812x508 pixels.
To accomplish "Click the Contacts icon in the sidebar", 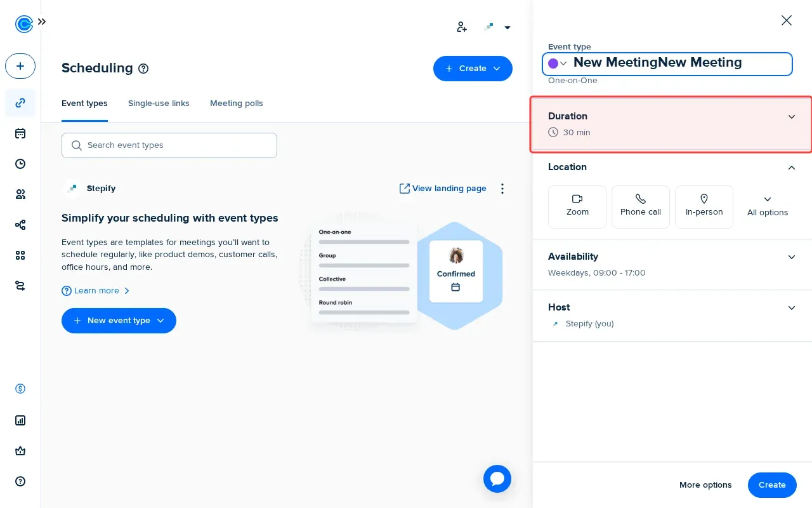I will click(20, 194).
